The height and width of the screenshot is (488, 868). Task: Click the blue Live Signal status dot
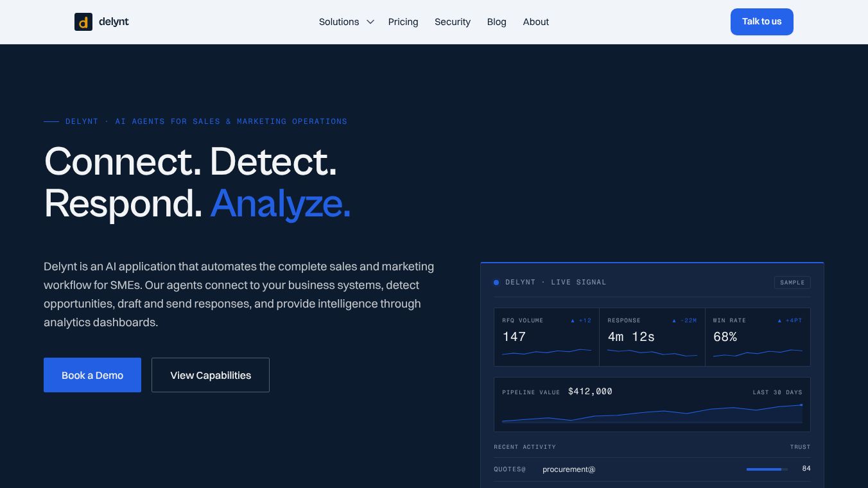click(x=496, y=283)
